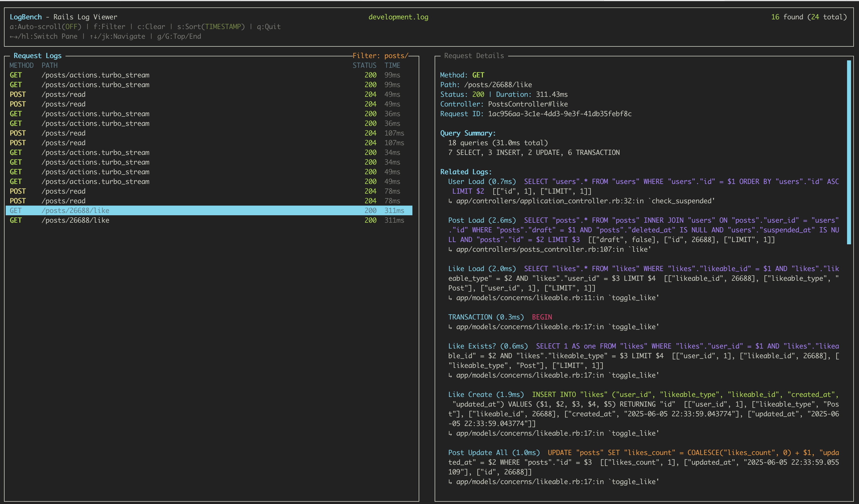This screenshot has height=504, width=859.
Task: Switch focus to the Request Logs pane
Action: coord(38,56)
